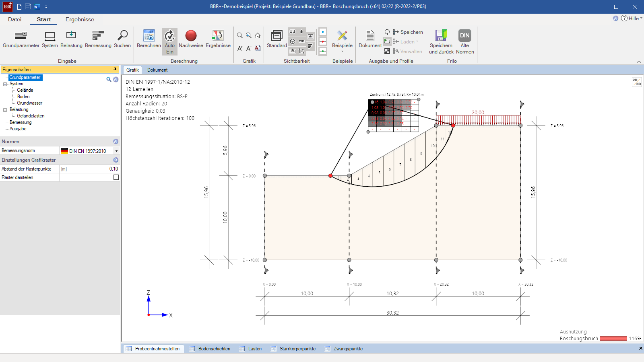The image size is (644, 362).
Task: Click the new document icon in title bar
Action: click(19, 6)
